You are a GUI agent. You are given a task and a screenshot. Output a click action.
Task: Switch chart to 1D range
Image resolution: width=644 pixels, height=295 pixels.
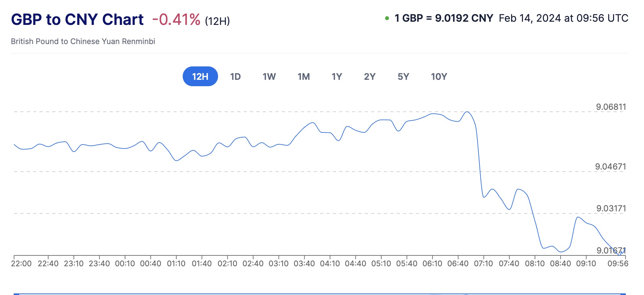click(x=235, y=77)
